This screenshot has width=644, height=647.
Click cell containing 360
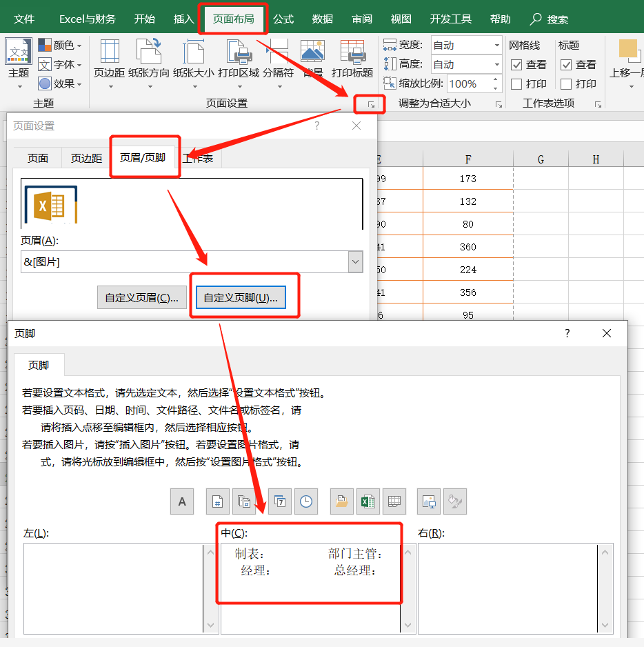[468, 247]
